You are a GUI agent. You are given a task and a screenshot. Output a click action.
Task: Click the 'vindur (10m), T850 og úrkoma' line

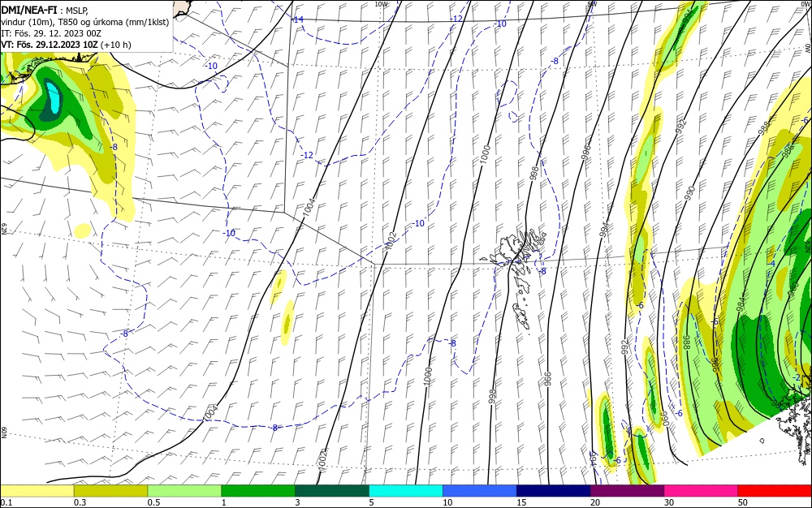click(85, 22)
